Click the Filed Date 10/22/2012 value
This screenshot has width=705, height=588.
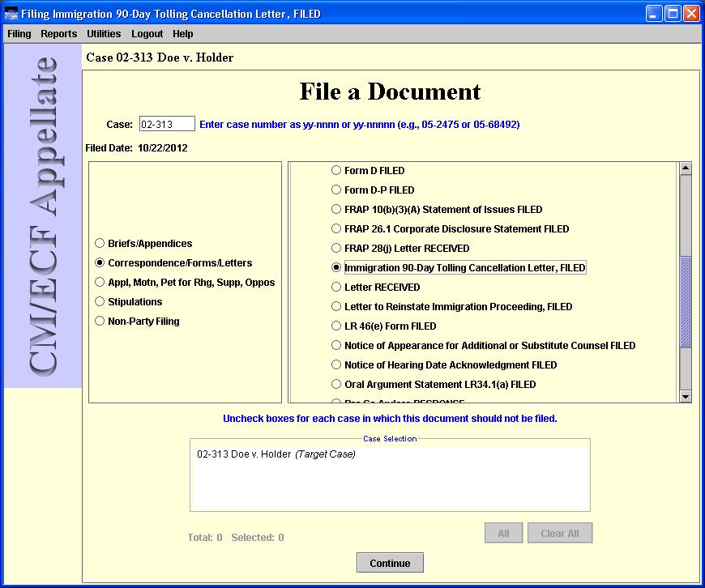click(x=163, y=148)
